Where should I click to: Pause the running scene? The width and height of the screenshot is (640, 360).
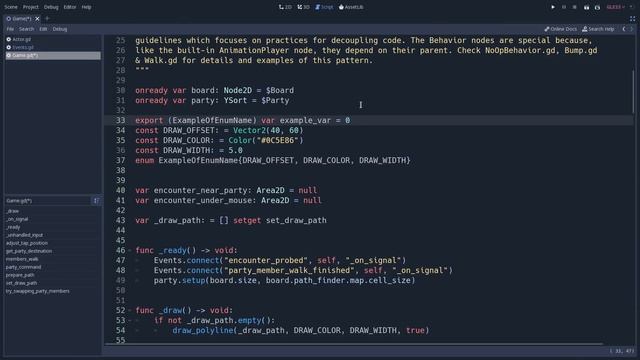tap(564, 7)
